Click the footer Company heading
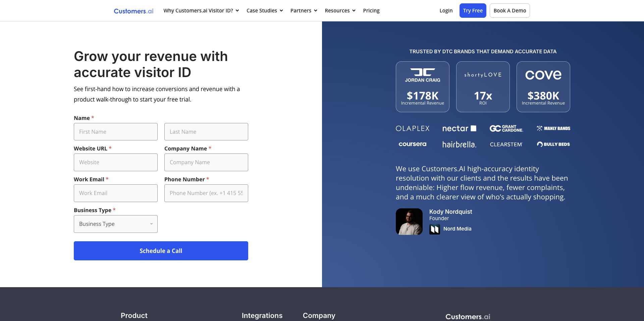 point(319,316)
